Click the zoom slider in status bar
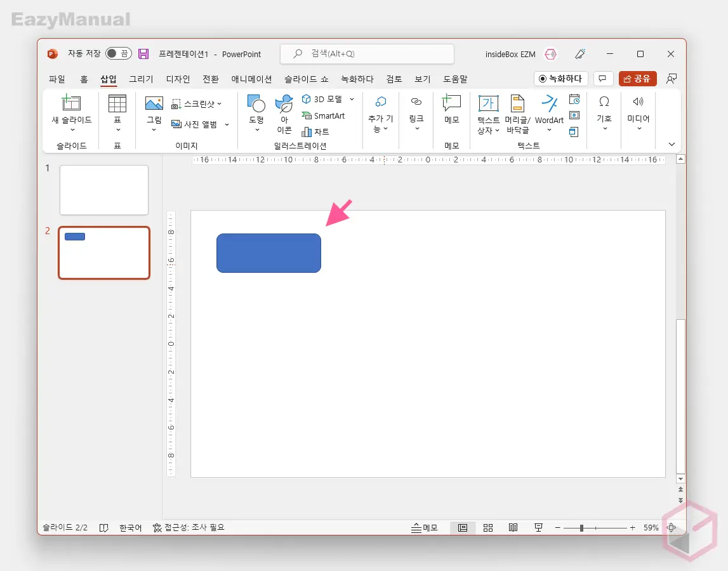Image resolution: width=728 pixels, height=571 pixels. [582, 528]
